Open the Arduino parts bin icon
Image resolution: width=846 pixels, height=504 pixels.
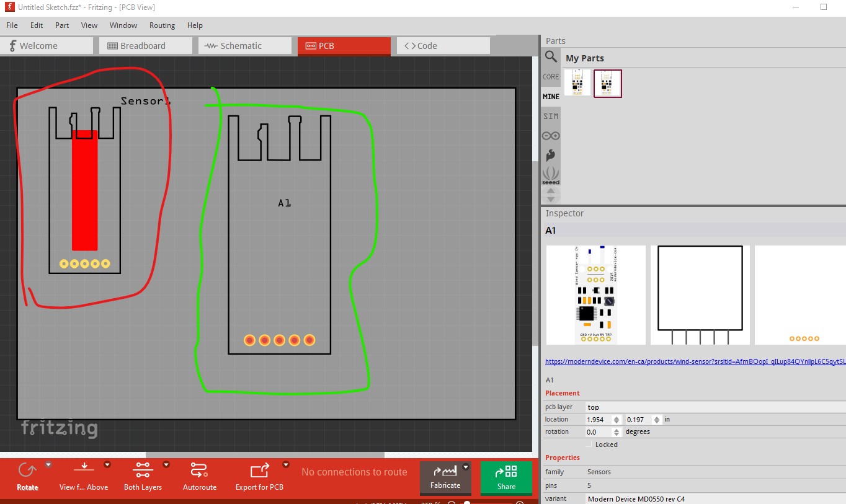(x=551, y=136)
